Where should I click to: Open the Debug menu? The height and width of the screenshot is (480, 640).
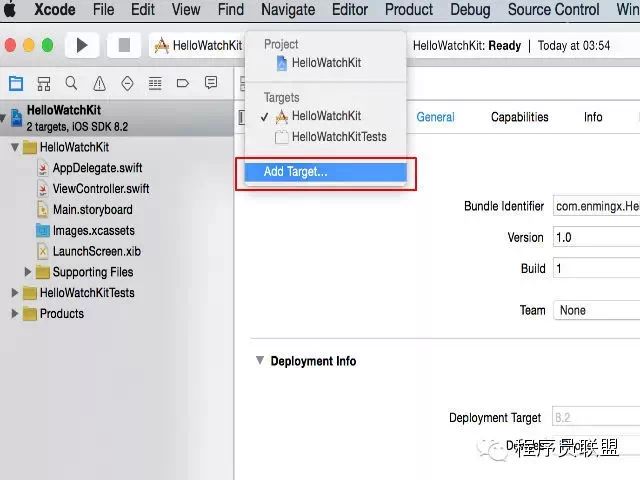click(470, 9)
